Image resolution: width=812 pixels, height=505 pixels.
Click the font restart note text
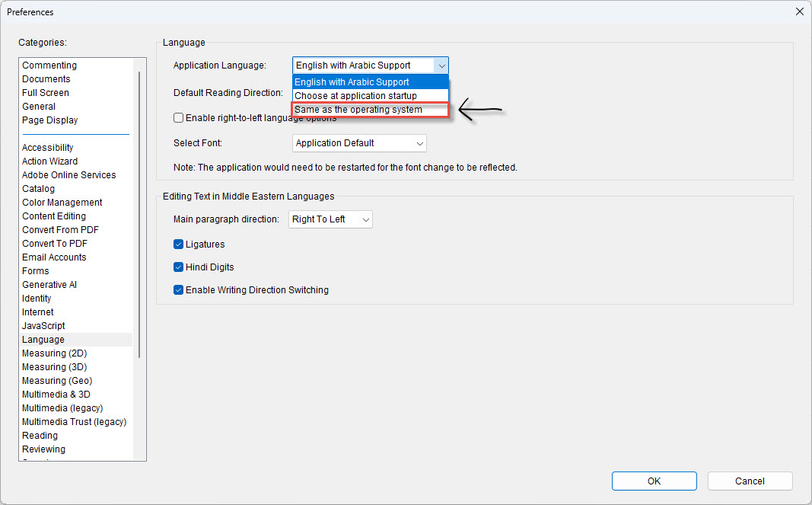click(x=345, y=168)
